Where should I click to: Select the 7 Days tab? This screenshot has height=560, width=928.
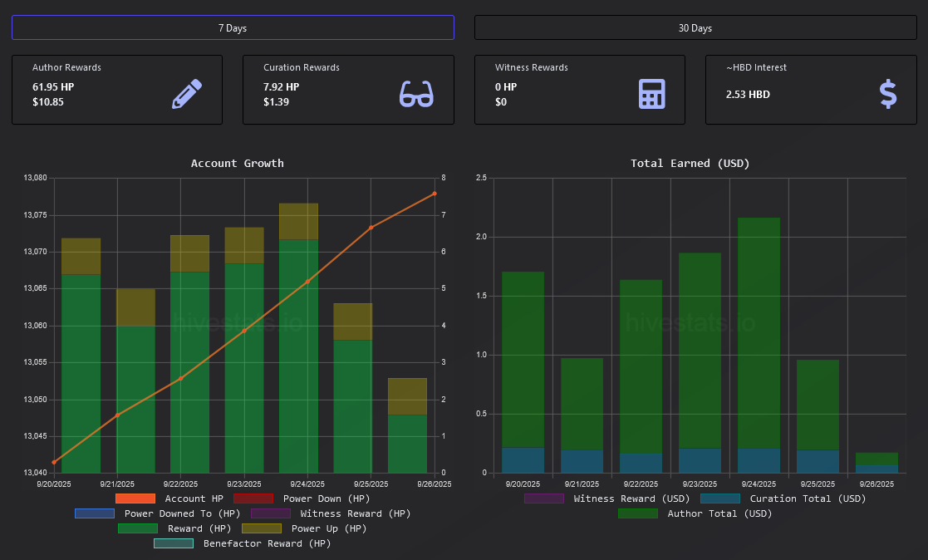point(233,27)
